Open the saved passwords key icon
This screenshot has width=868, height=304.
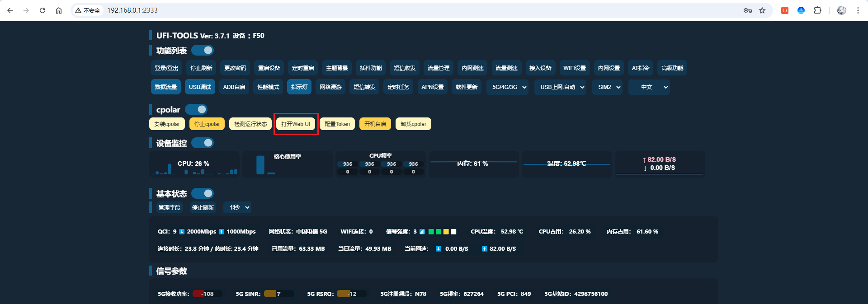pos(748,10)
